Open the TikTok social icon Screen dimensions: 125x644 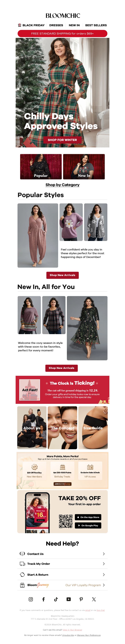pyautogui.click(x=56, y=599)
